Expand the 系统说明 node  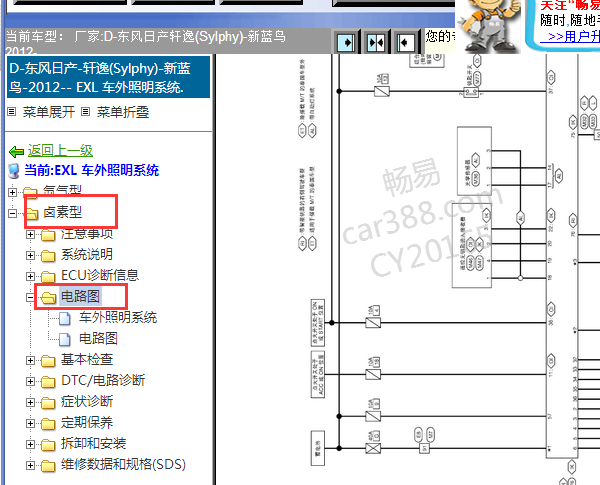[31, 255]
